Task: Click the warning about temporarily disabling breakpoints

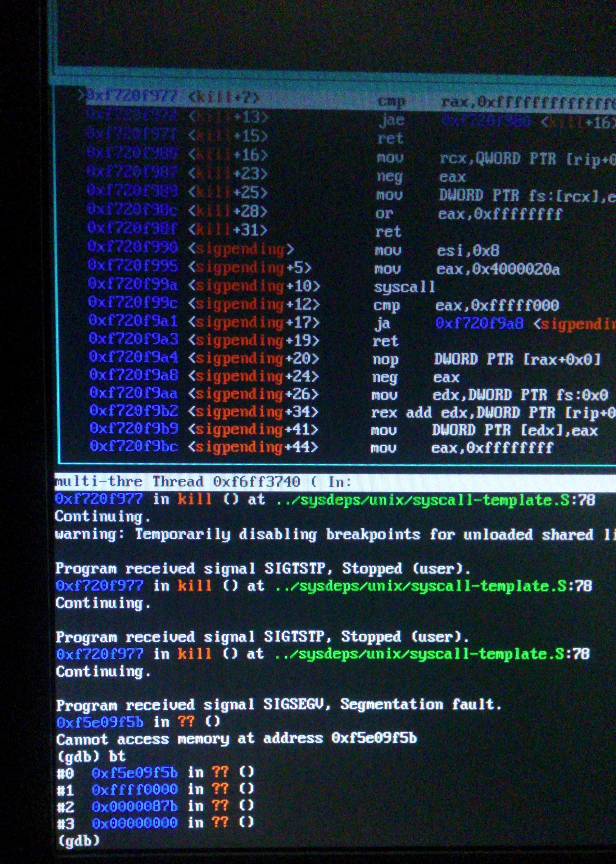Action: pos(334,534)
